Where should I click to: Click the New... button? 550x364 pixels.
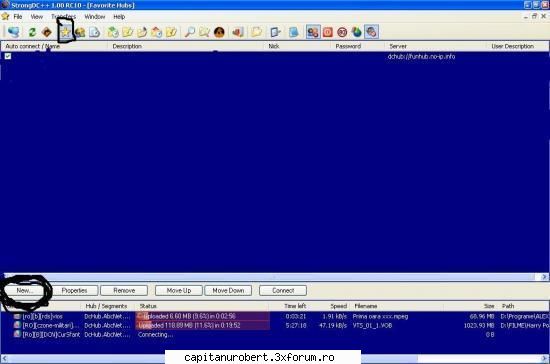coord(25,290)
